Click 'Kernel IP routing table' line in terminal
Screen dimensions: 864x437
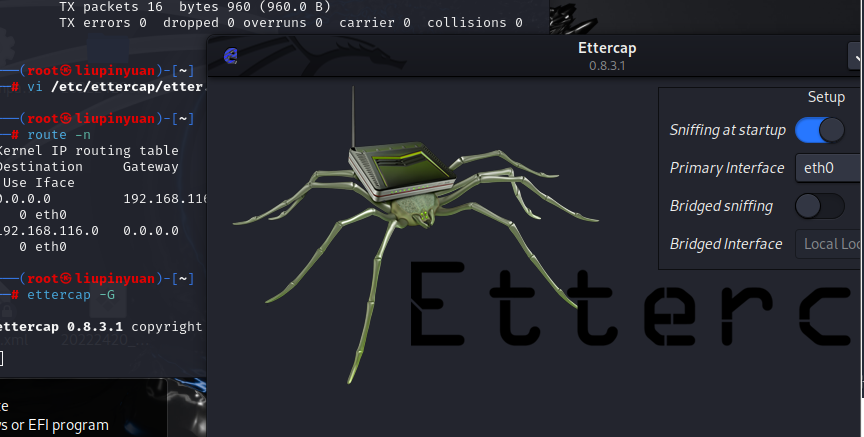(x=89, y=151)
